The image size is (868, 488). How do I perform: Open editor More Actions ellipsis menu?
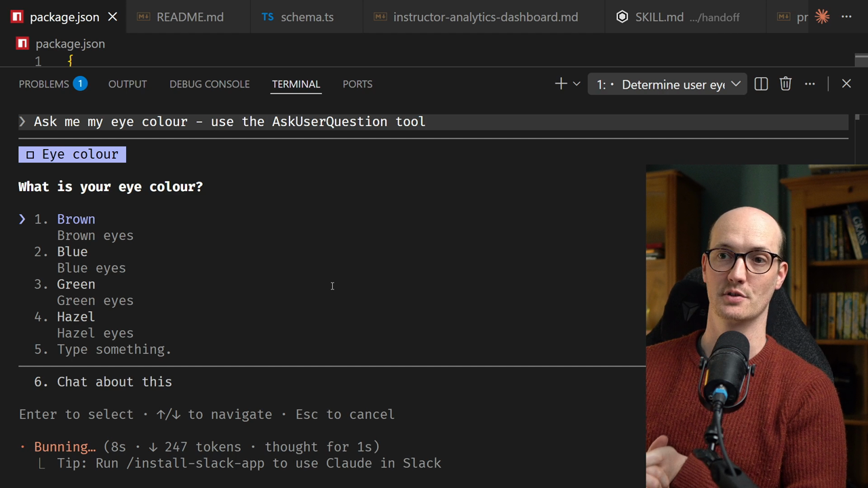pos(846,17)
